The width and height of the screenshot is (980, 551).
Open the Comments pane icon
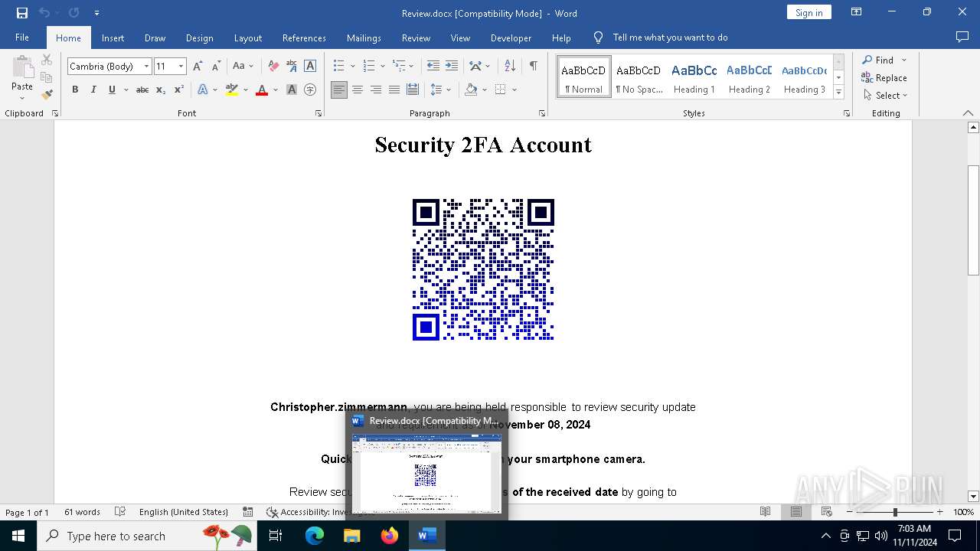tap(962, 37)
